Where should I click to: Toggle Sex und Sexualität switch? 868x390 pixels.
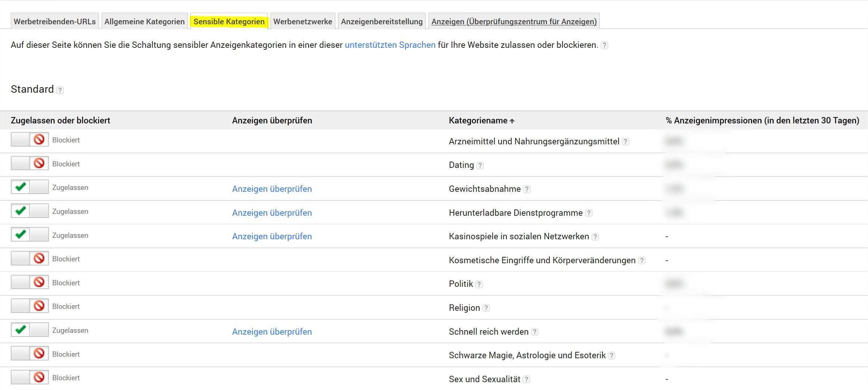(x=30, y=377)
